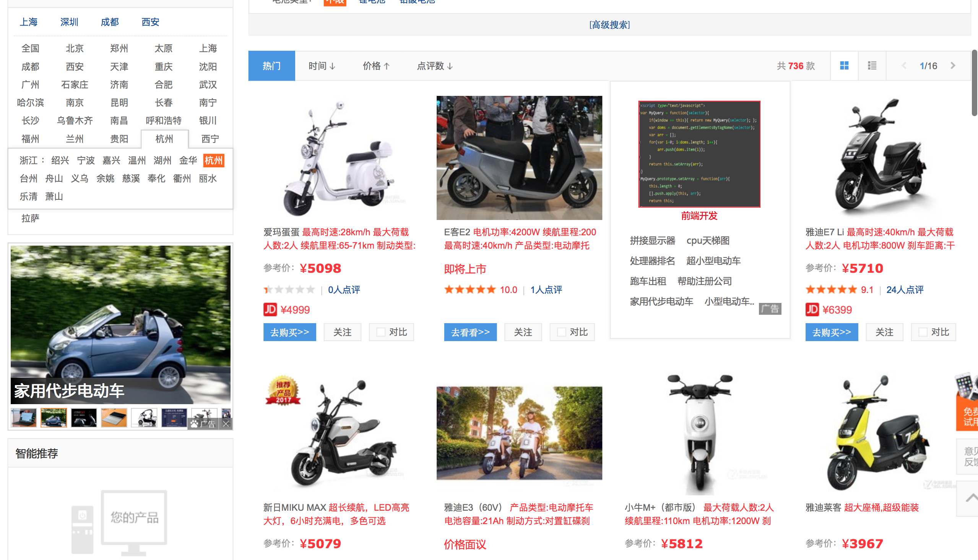This screenshot has height=560, width=978.
Task: Check 对比 box for E客E2
Action: tap(562, 332)
